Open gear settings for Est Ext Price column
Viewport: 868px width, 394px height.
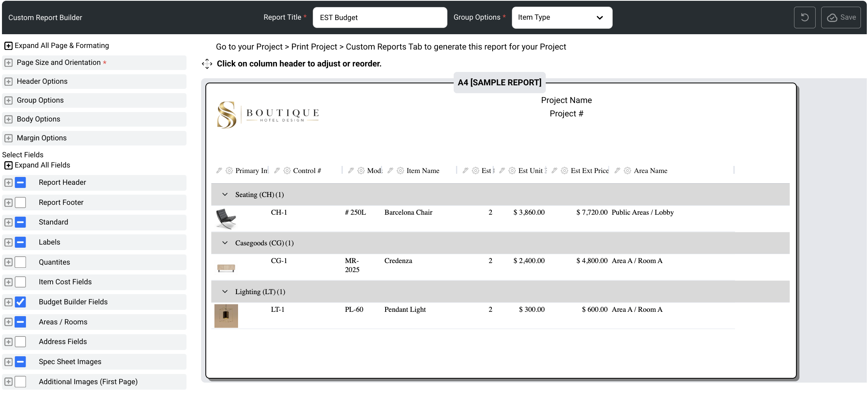point(565,171)
